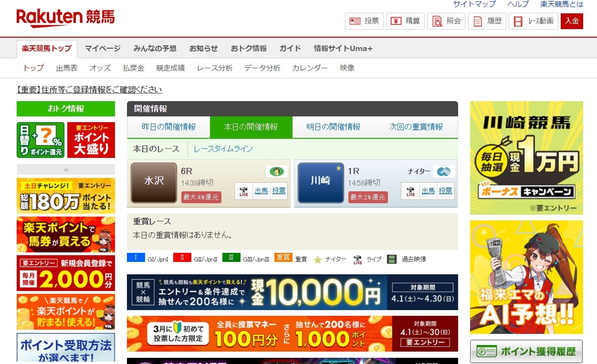Screen dimensions: 597x364
Task: Switch to the 次回の重賞情報 tab
Action: tap(416, 127)
